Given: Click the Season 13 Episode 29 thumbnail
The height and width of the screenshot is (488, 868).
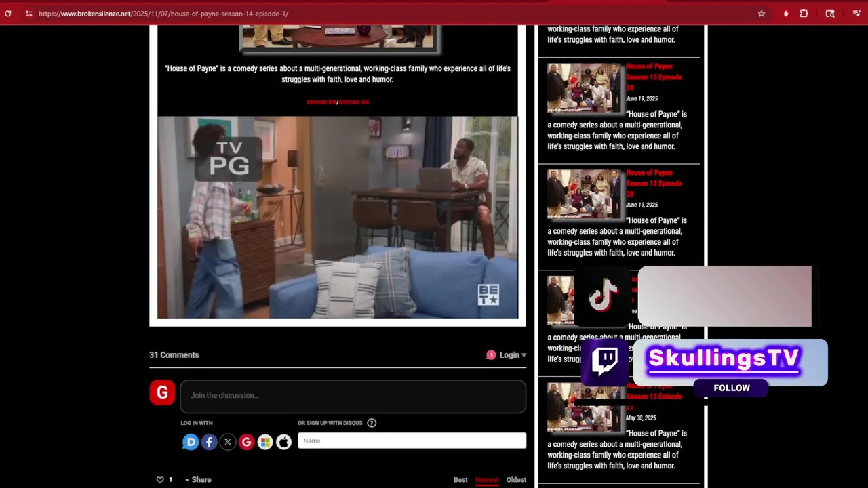Looking at the screenshot, I should pyautogui.click(x=585, y=195).
